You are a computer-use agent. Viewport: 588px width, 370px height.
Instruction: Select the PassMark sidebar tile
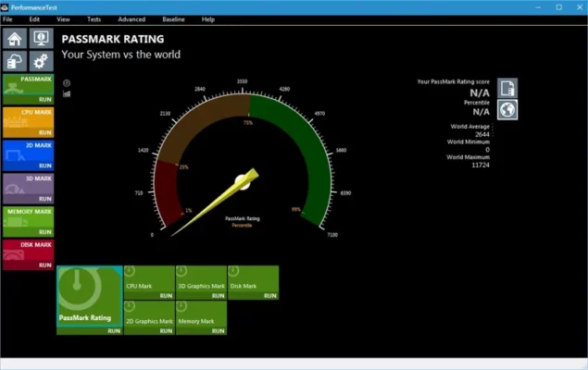coord(29,84)
